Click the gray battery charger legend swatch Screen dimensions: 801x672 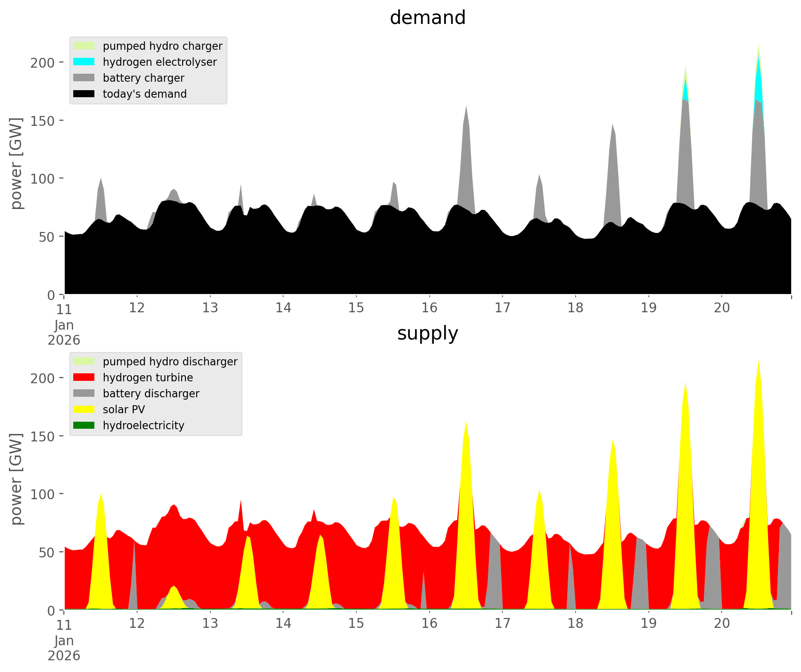click(x=84, y=78)
